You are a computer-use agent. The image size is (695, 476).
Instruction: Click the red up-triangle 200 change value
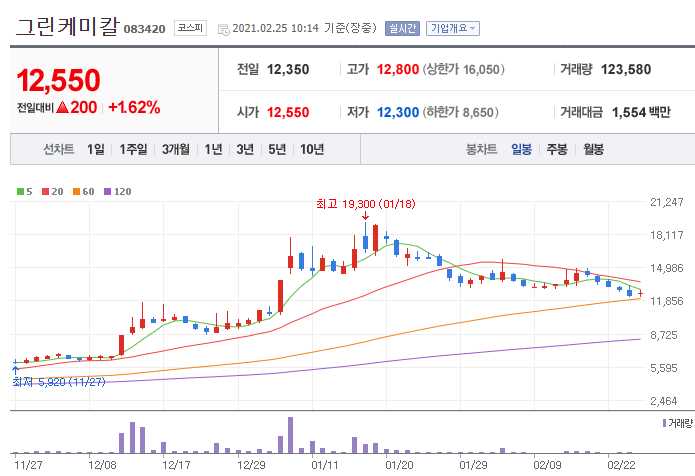point(77,107)
